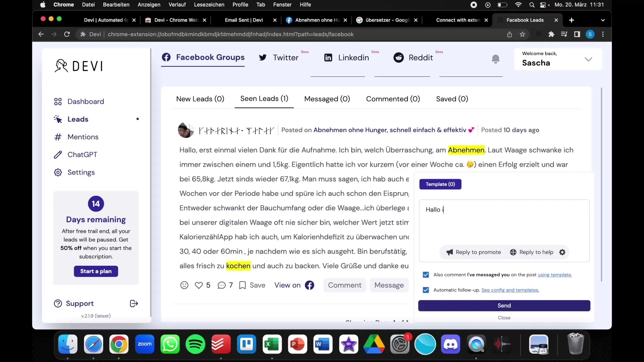This screenshot has height=362, width=644.
Task: Click the sad face reaction icon
Action: coord(184,285)
